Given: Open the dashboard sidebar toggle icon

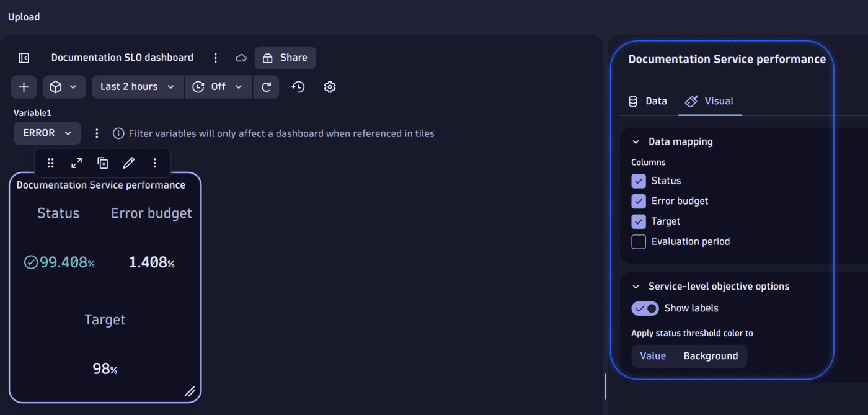Looking at the screenshot, I should [23, 57].
